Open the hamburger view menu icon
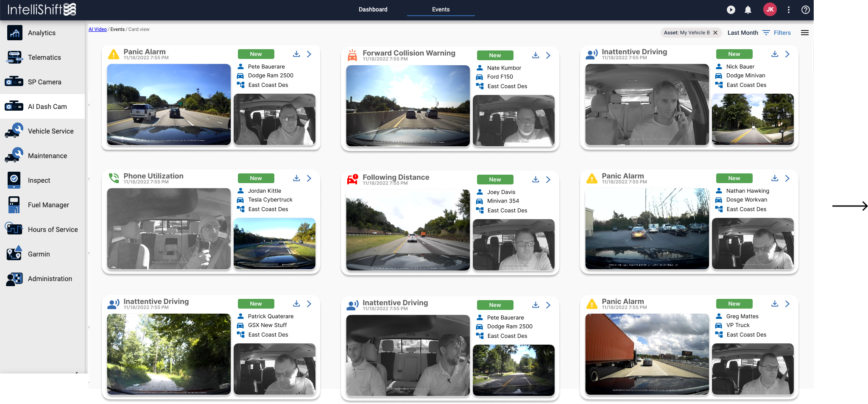The height and width of the screenshot is (404, 868). point(804,33)
